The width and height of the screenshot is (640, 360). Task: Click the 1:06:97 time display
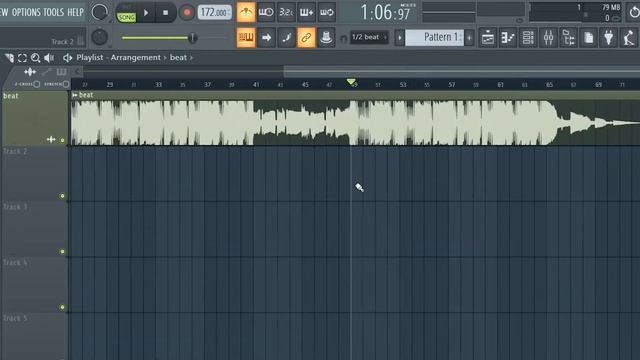click(385, 13)
